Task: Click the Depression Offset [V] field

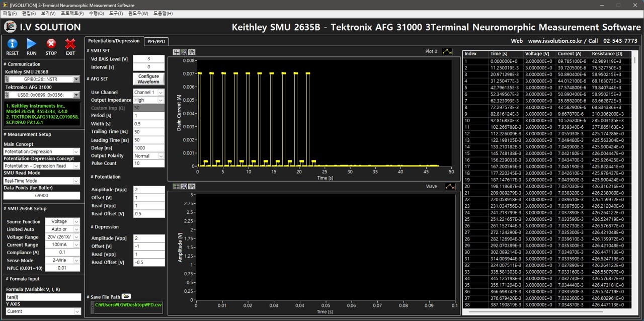Action: pos(148,246)
